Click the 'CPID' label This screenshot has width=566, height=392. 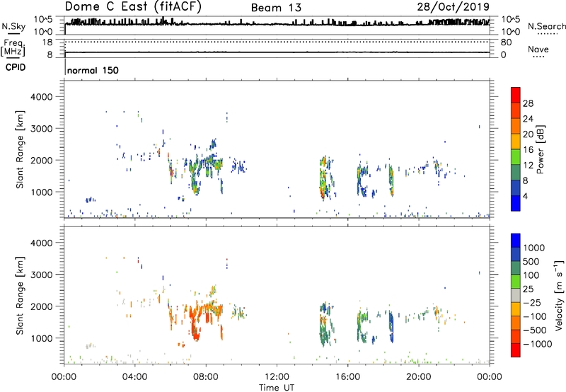(15, 67)
